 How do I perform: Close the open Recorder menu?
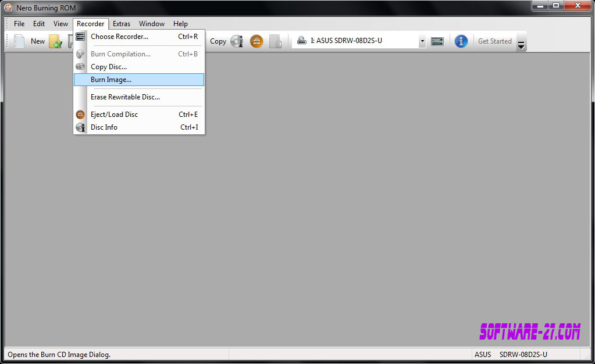click(90, 23)
